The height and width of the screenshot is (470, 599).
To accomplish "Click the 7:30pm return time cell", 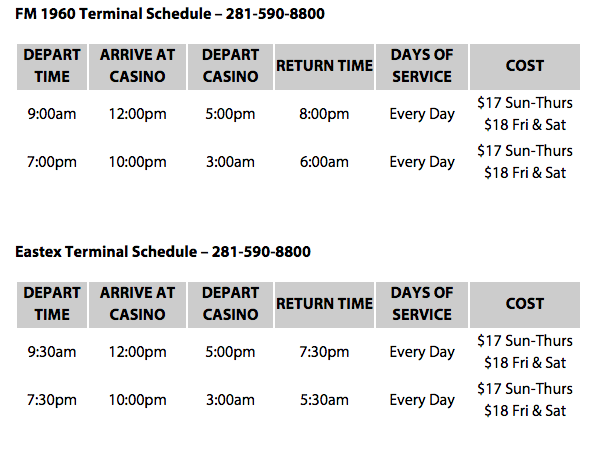I will coord(324,352).
